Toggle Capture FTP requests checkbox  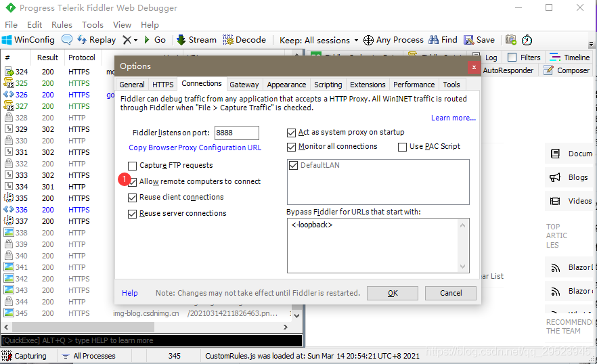(132, 166)
